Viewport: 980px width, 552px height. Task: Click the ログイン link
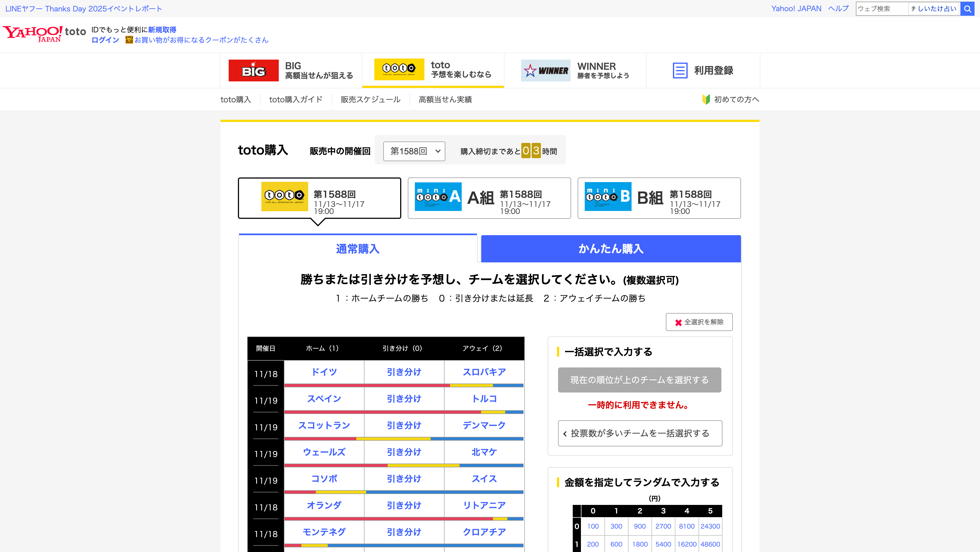105,40
